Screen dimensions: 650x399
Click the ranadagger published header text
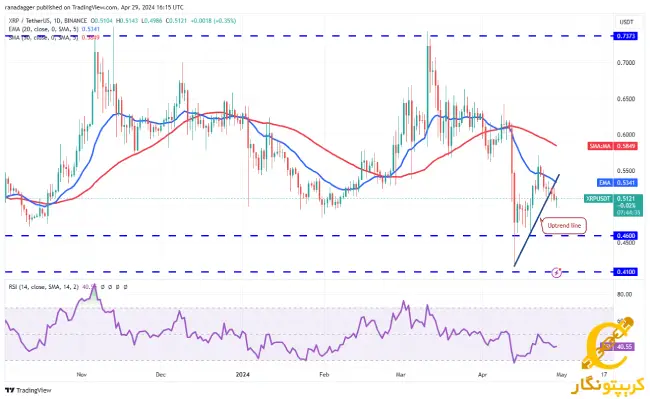(95, 7)
